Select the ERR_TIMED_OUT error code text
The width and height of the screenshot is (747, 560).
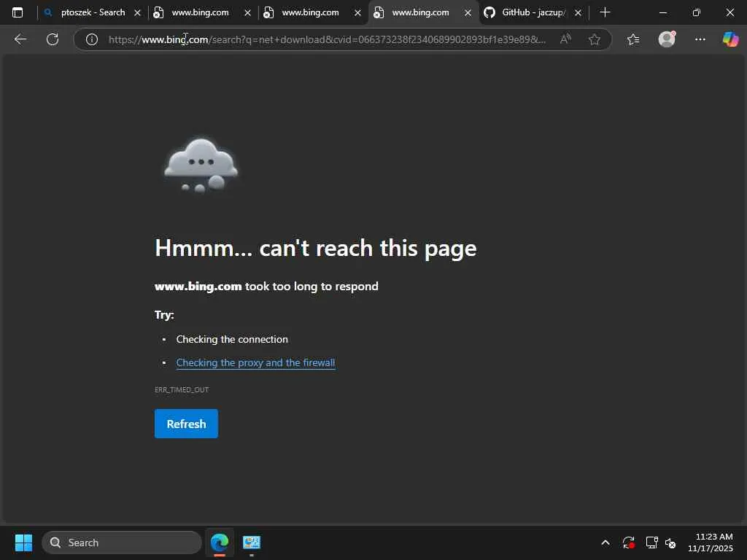point(182,389)
